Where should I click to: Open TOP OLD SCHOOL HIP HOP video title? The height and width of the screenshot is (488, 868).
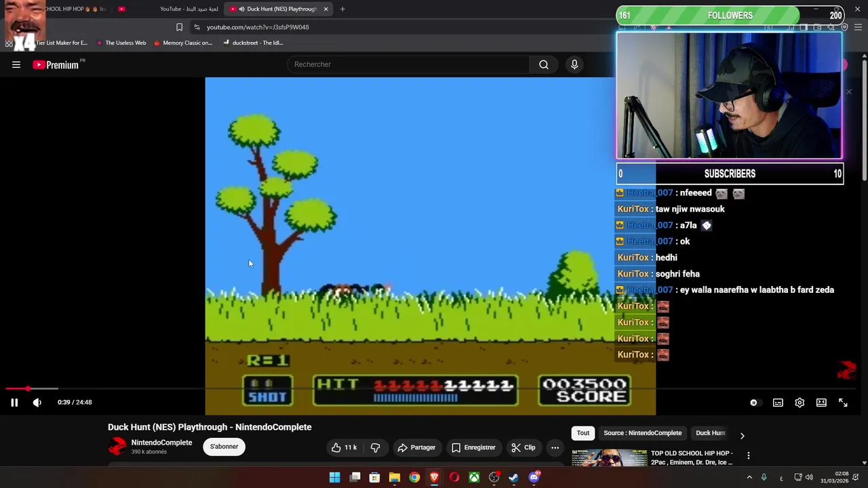point(692,457)
